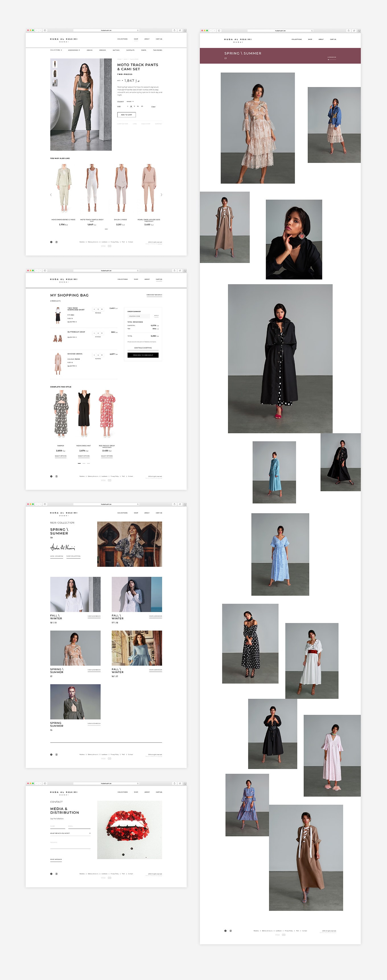Open Collections menu in shopping bag window

tap(123, 279)
